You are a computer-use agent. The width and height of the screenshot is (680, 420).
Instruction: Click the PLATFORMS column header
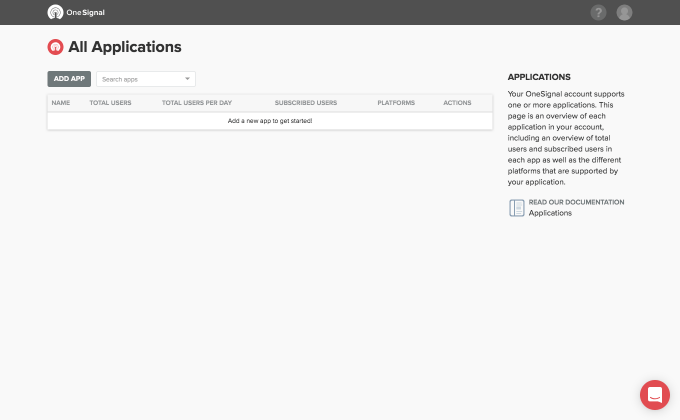point(396,103)
